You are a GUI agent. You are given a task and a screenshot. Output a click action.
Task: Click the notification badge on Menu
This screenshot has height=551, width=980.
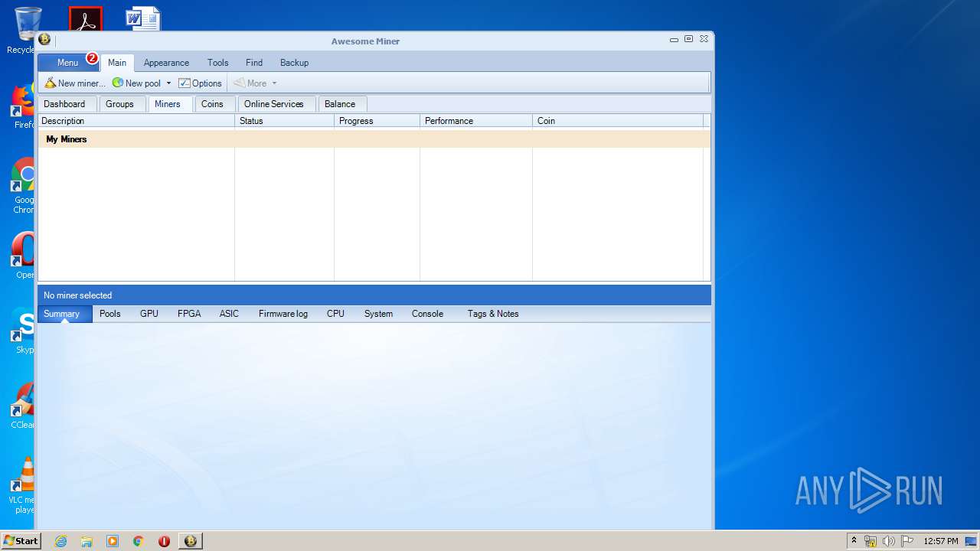click(92, 58)
